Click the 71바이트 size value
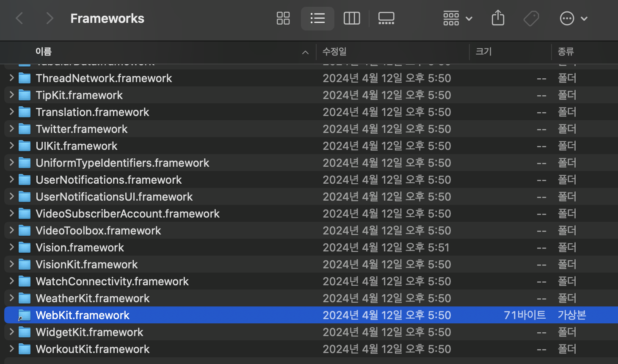Screen dimensions: 618x364 (x=524, y=315)
